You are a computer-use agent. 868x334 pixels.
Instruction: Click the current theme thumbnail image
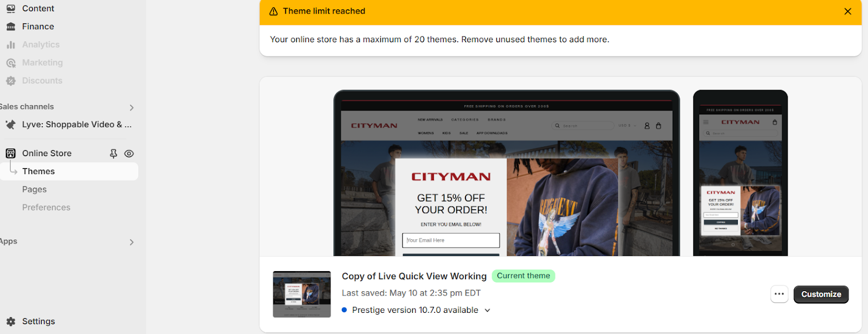click(302, 294)
